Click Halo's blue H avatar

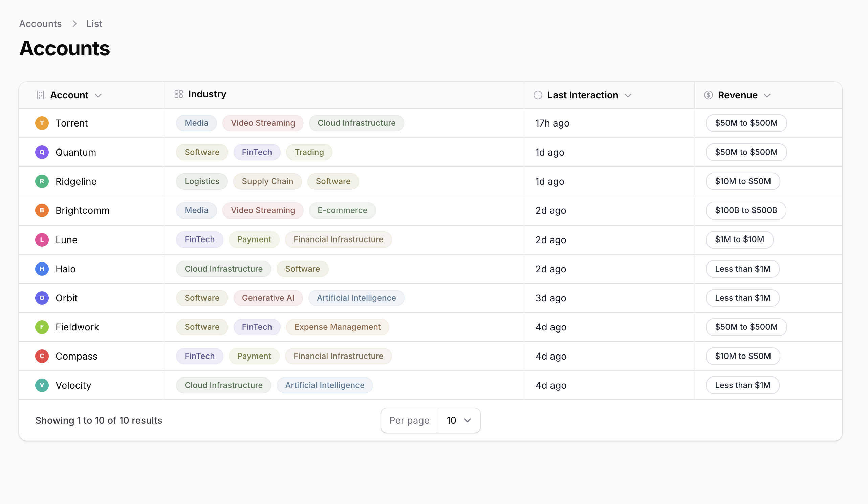(42, 269)
